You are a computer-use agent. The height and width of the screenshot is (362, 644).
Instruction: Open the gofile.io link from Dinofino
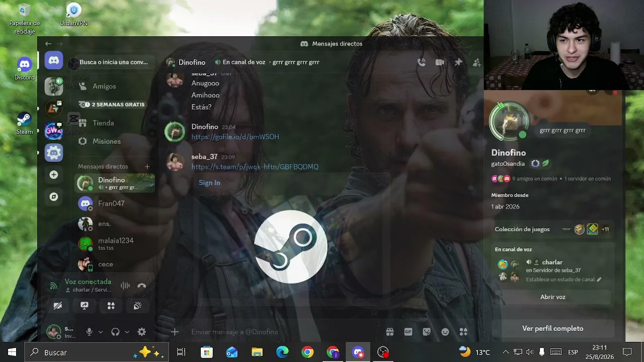(235, 137)
